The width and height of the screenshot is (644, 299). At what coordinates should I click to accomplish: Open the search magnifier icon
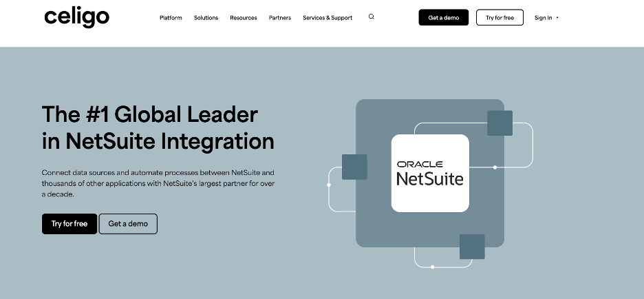pyautogui.click(x=372, y=17)
